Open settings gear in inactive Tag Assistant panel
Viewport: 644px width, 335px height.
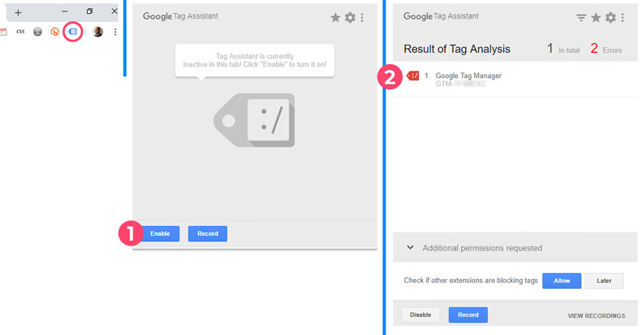tap(350, 17)
